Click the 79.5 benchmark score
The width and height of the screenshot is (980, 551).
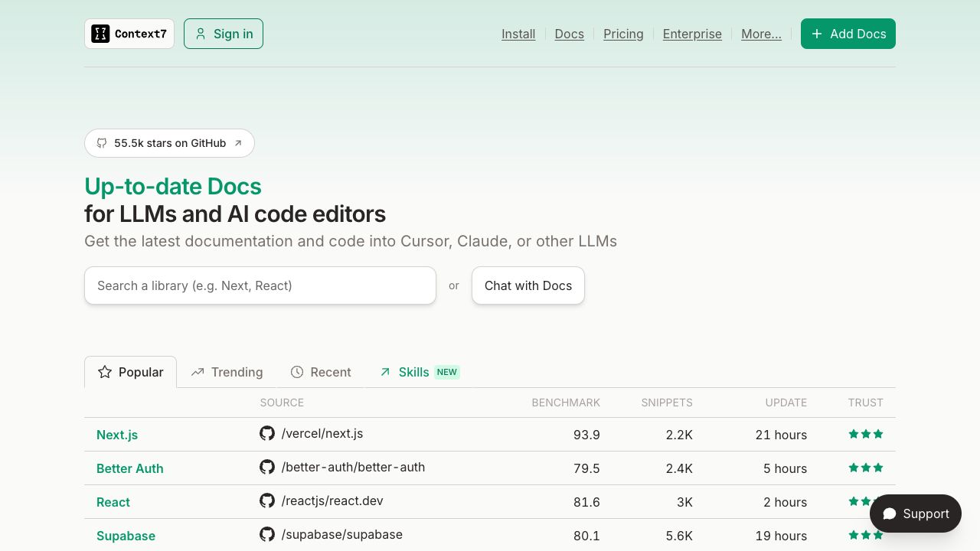pyautogui.click(x=586, y=468)
